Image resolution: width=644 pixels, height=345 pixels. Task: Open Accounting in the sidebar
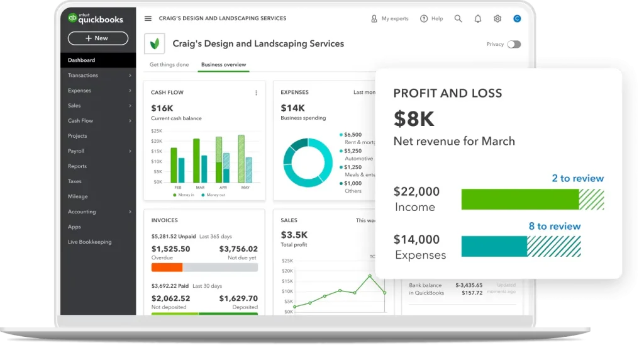pyautogui.click(x=82, y=212)
